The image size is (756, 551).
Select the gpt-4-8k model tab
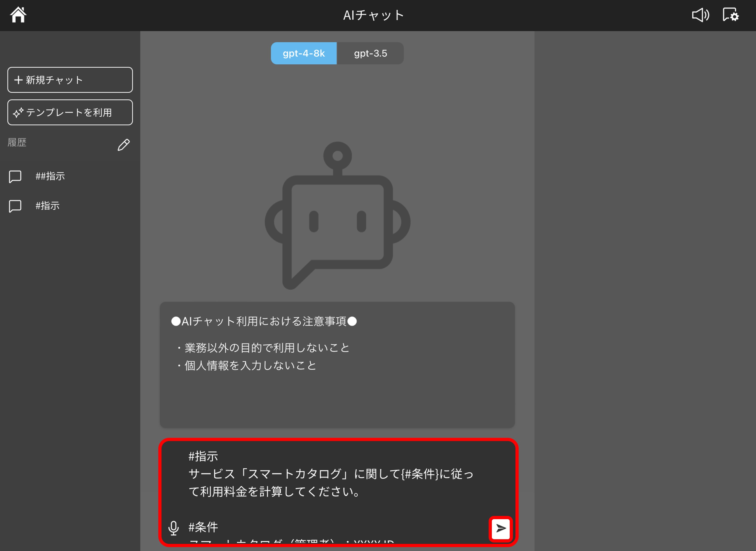(304, 53)
